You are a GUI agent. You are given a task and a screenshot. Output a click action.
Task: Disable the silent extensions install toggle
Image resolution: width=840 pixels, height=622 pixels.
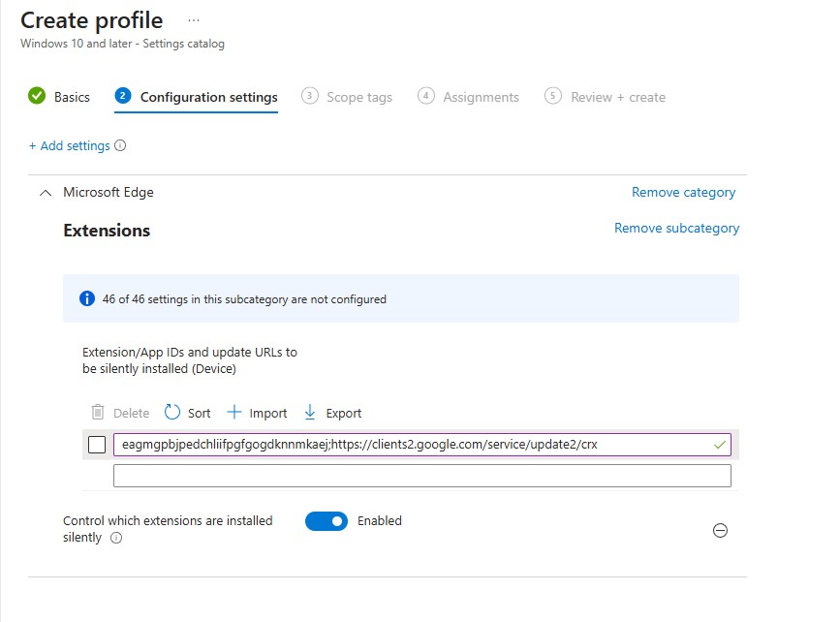point(326,521)
